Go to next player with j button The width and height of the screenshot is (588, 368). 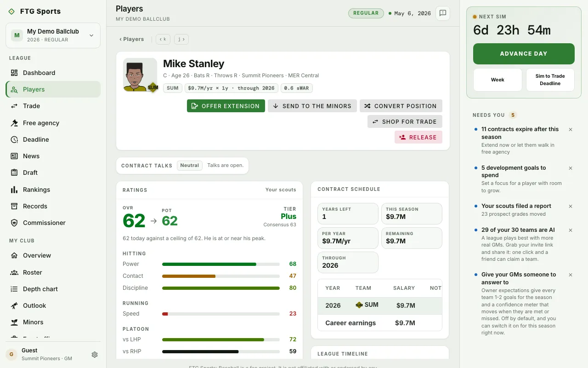[181, 39]
